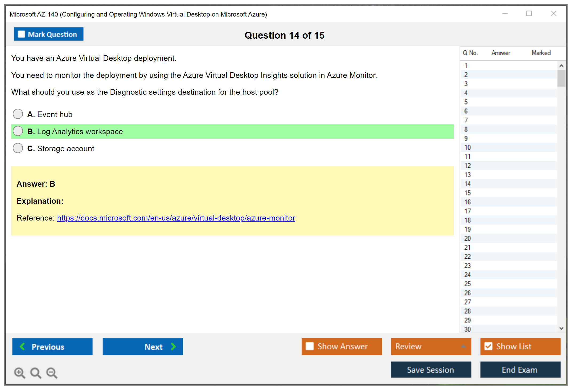Click the Save Session button
This screenshot has height=392, width=574.
click(431, 370)
